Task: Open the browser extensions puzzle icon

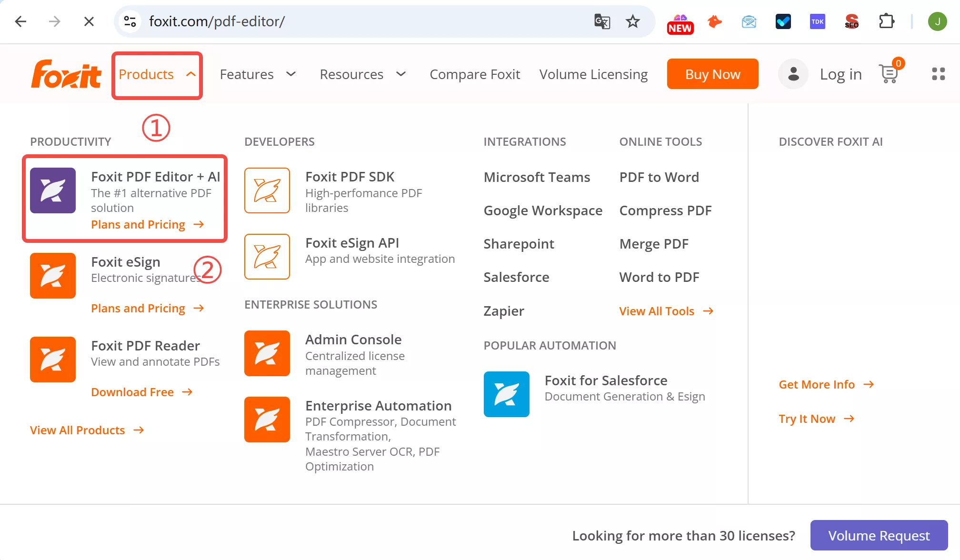Action: [x=886, y=21]
